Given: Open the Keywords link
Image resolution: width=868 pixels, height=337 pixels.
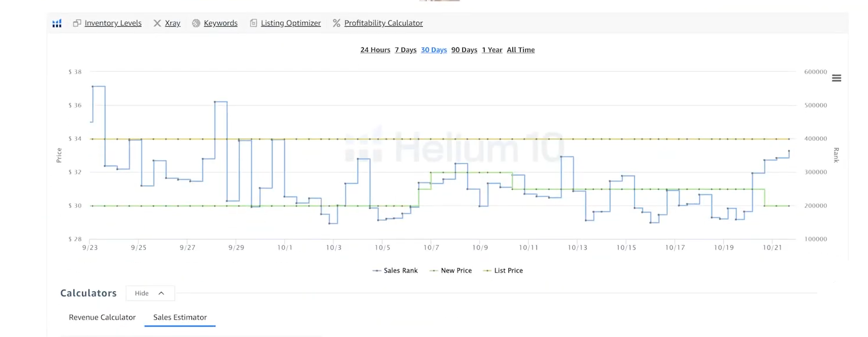Looking at the screenshot, I should (221, 23).
